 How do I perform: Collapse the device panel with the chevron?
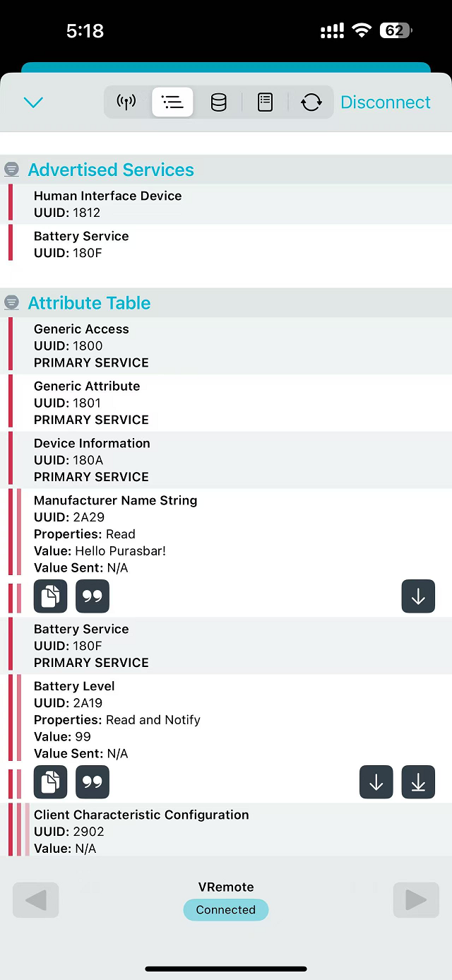33,102
